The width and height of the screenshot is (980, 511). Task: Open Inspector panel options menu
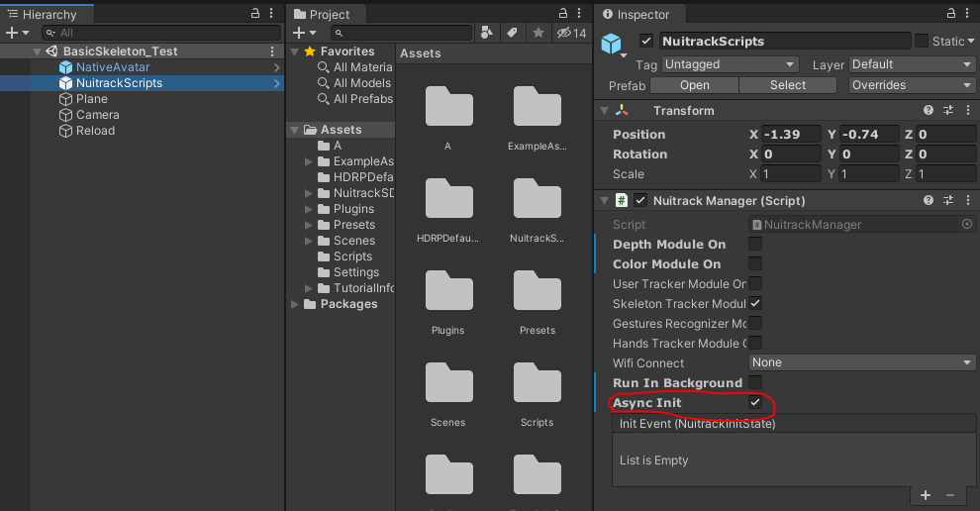[x=968, y=13]
